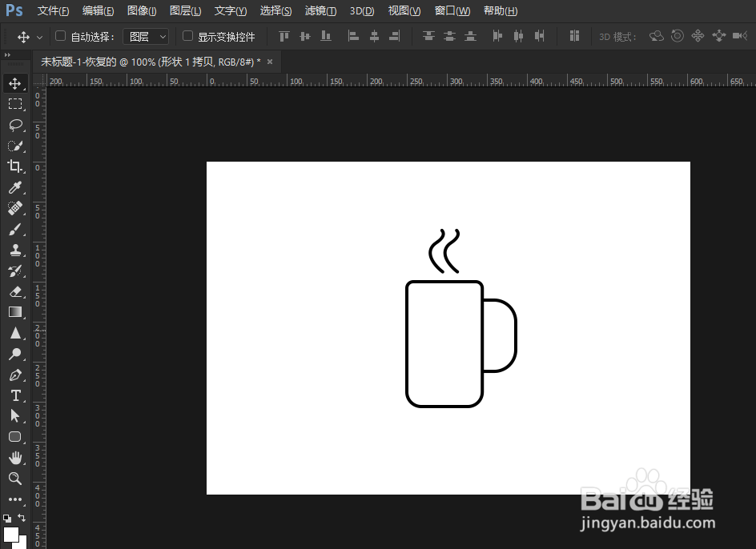Select the Pen tool
This screenshot has height=549, width=756.
tap(15, 375)
